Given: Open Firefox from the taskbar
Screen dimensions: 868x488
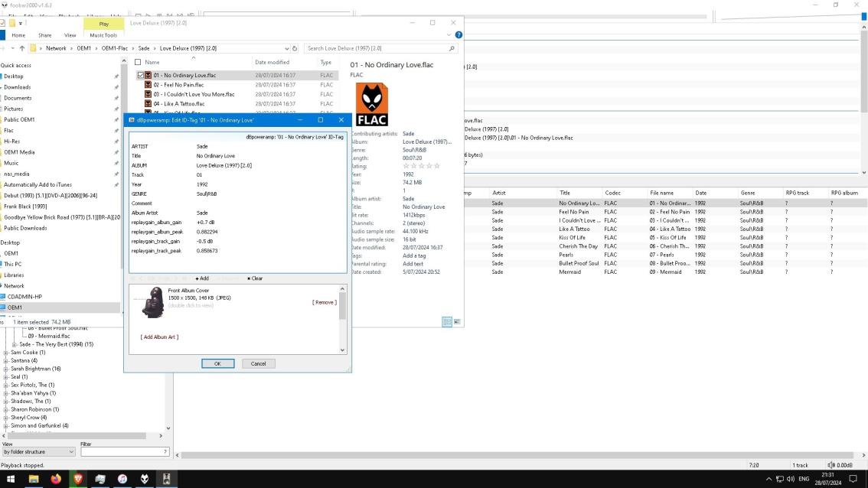Looking at the screenshot, I should tap(56, 479).
